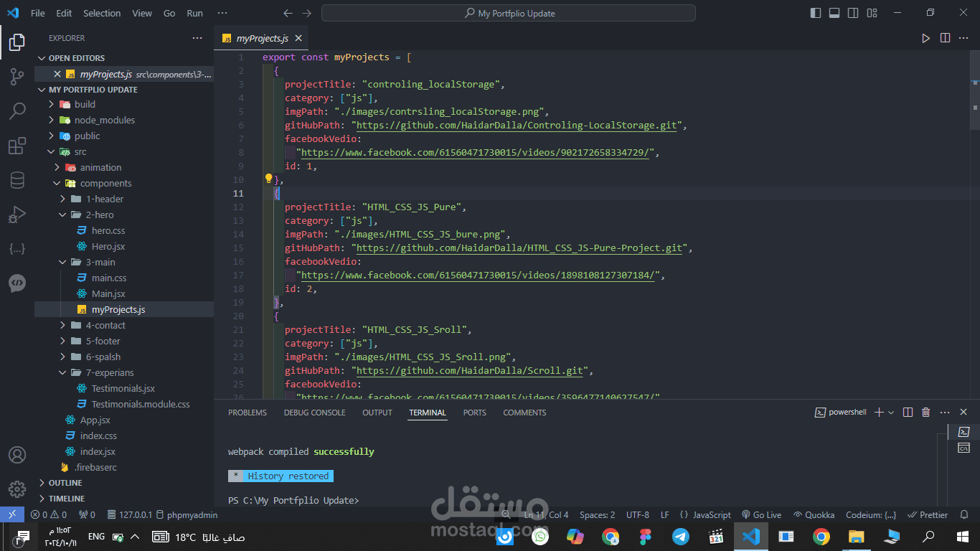The height and width of the screenshot is (551, 980).
Task: Open the new terminal launch profile dropdown
Action: (891, 413)
